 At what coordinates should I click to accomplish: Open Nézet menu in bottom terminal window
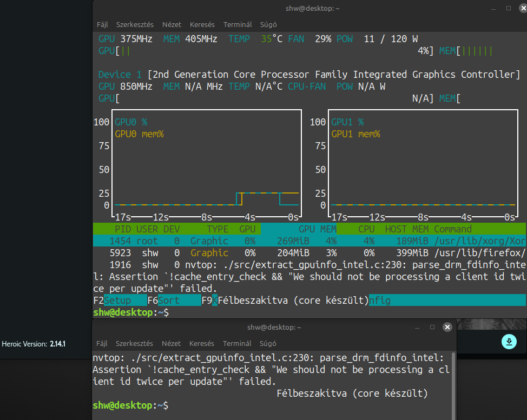171,343
